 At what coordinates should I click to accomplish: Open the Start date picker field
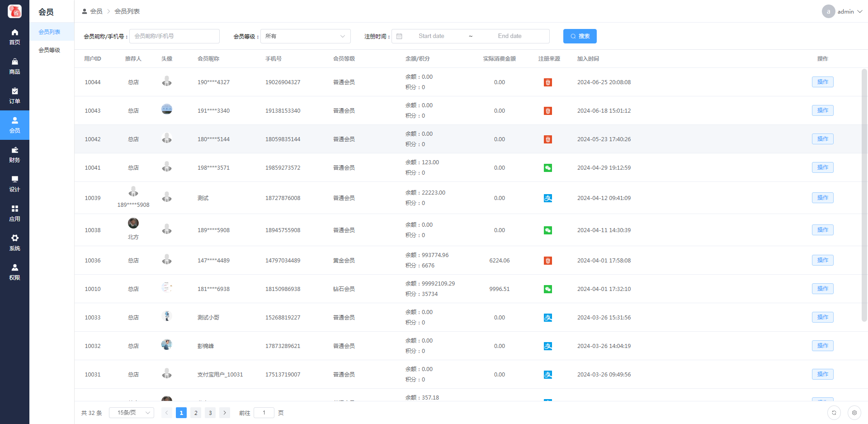point(431,36)
